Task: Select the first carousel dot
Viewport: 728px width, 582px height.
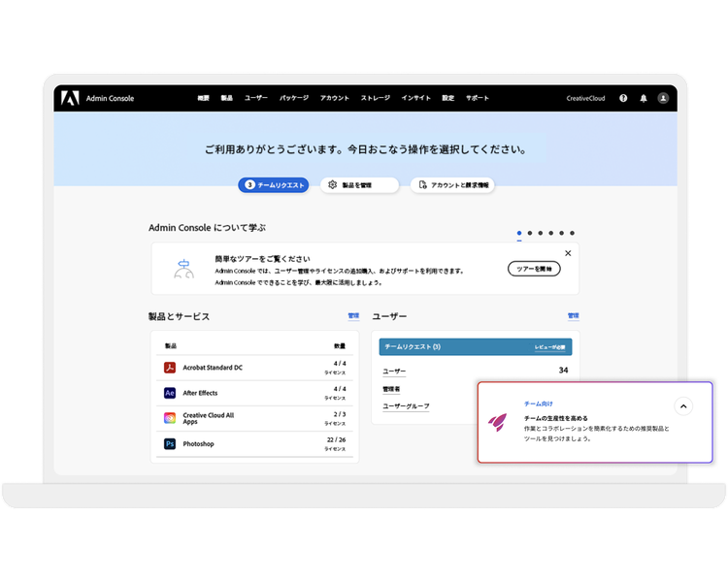Action: (x=519, y=233)
